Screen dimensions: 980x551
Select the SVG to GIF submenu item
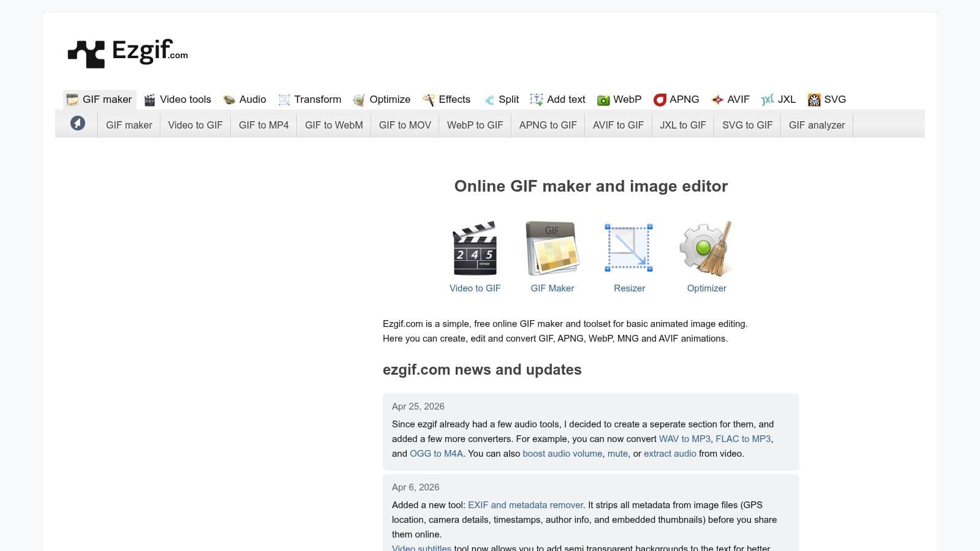click(747, 125)
